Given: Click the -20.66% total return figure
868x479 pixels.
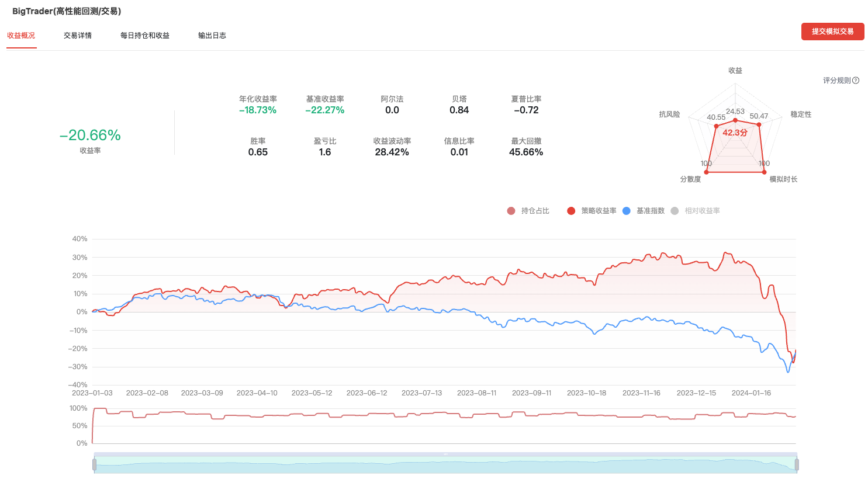Looking at the screenshot, I should tap(90, 136).
